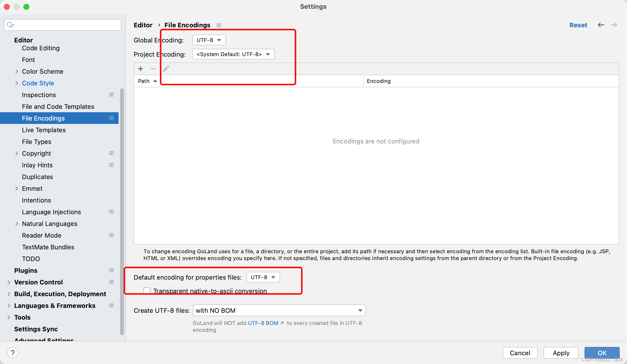Click the Apply button
This screenshot has width=627, height=364.
point(561,353)
